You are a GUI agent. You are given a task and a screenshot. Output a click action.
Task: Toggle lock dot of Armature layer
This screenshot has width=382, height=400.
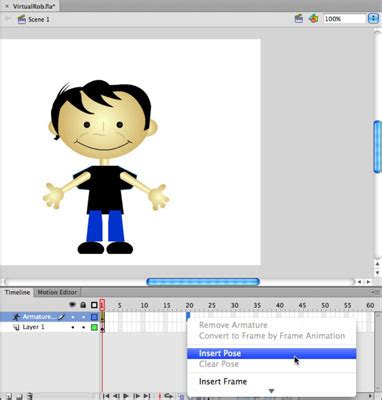[83, 317]
